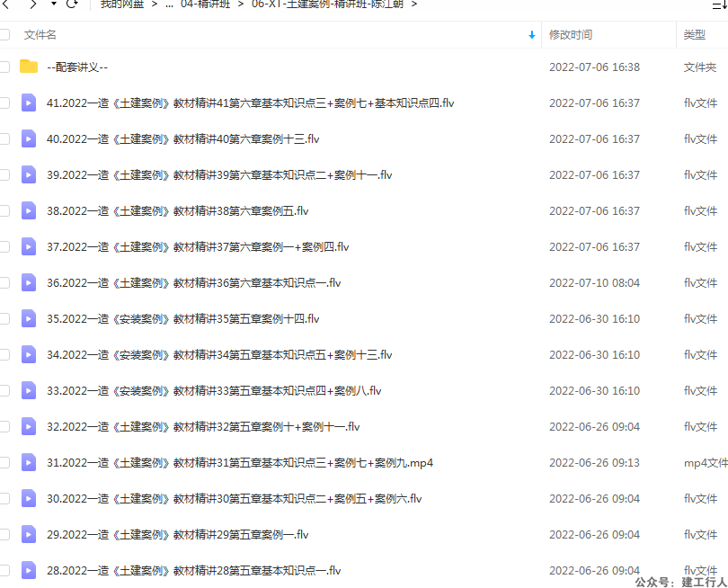Select file 37 教材精讲37第六章案例一+案例四
The image size is (728, 588).
(198, 247)
